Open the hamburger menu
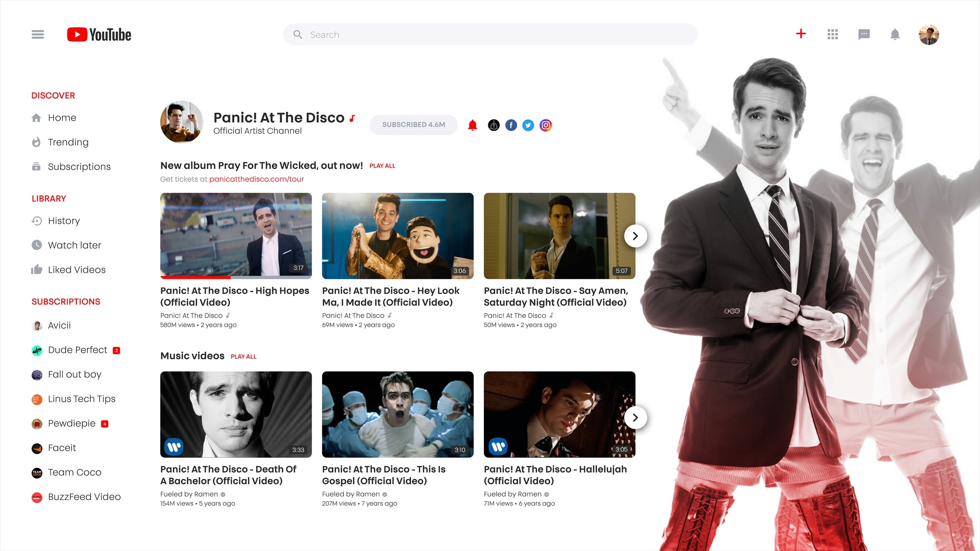The width and height of the screenshot is (980, 551). tap(38, 34)
